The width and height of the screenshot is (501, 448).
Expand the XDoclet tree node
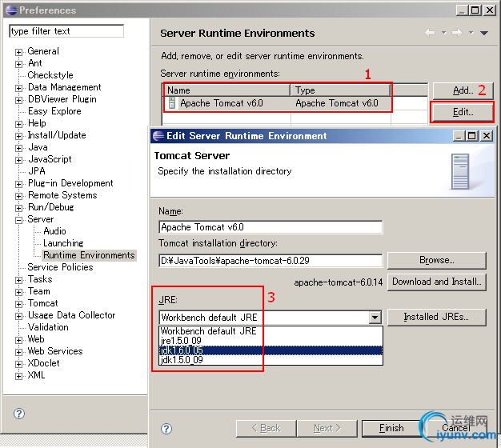(x=19, y=364)
